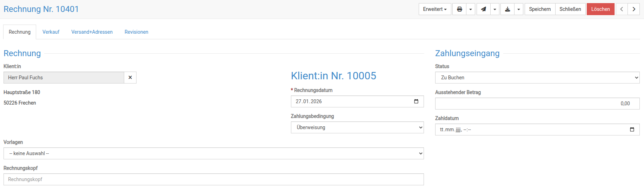This screenshot has height=186, width=644.
Task: Click the send paper-plane icon
Action: pyautogui.click(x=483, y=9)
